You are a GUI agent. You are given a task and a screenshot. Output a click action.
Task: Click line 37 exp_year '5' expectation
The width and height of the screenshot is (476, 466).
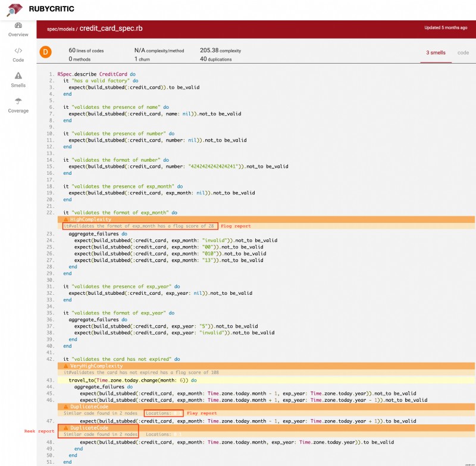point(166,326)
